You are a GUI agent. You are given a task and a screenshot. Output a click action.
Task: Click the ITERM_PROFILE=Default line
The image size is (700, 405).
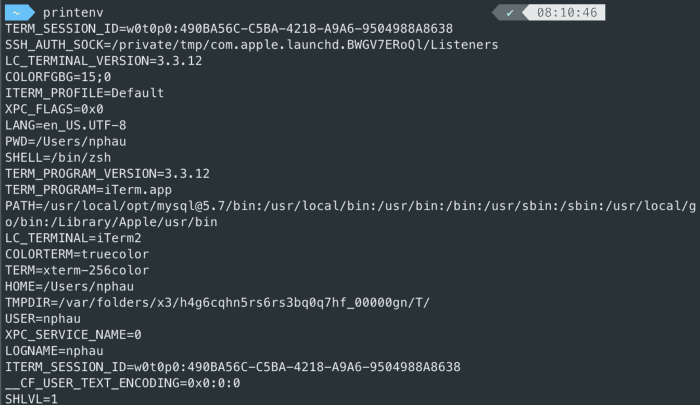84,93
